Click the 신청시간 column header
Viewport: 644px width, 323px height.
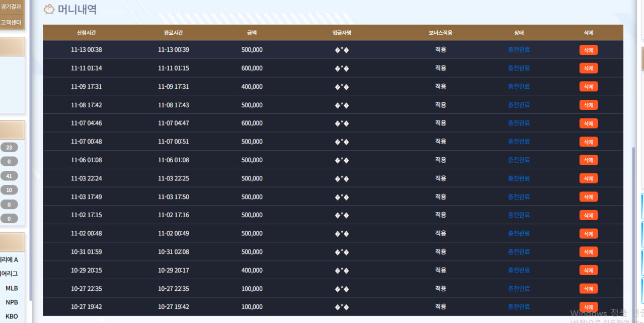coord(86,33)
